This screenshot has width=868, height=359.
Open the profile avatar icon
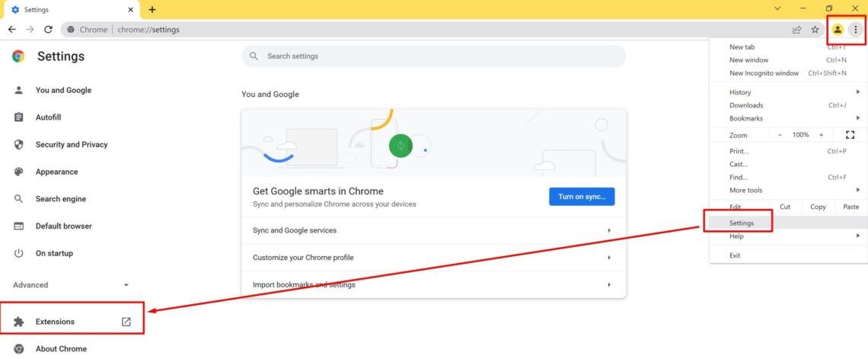point(838,30)
